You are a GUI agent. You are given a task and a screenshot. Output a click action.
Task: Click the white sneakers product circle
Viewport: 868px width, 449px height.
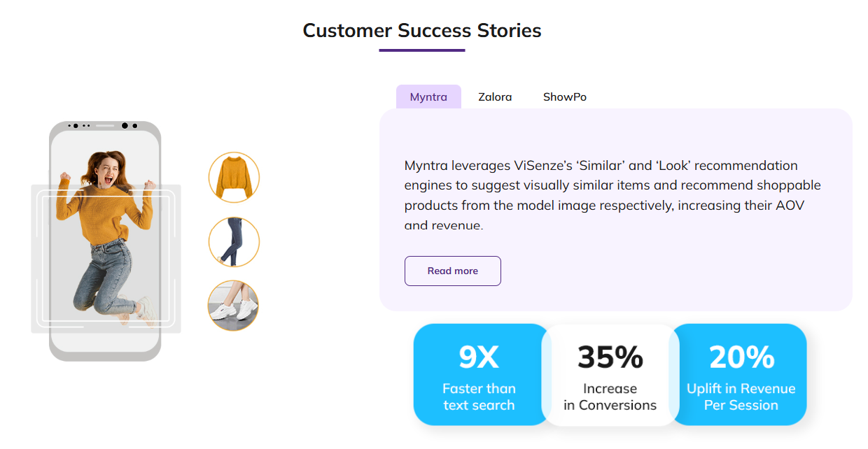(x=234, y=306)
